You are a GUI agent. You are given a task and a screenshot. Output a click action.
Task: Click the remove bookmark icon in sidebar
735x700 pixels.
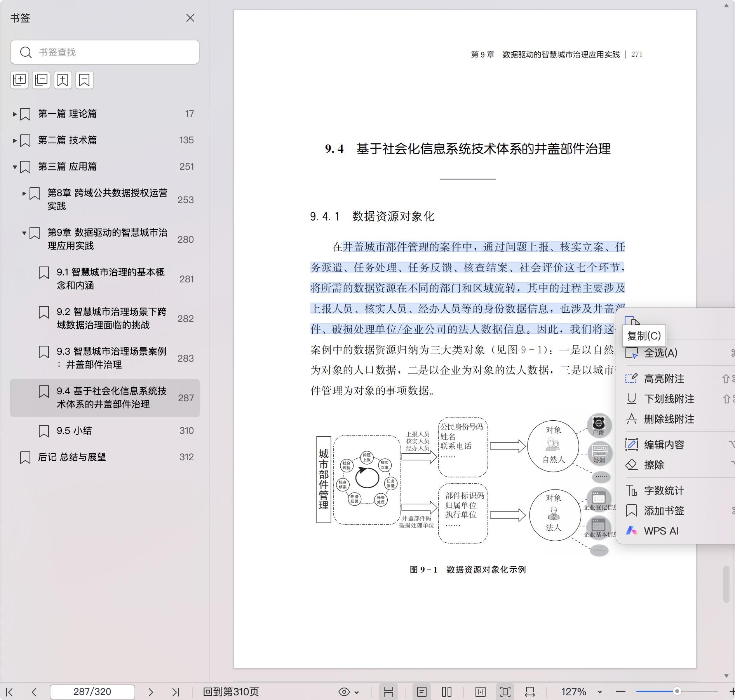pyautogui.click(x=84, y=80)
